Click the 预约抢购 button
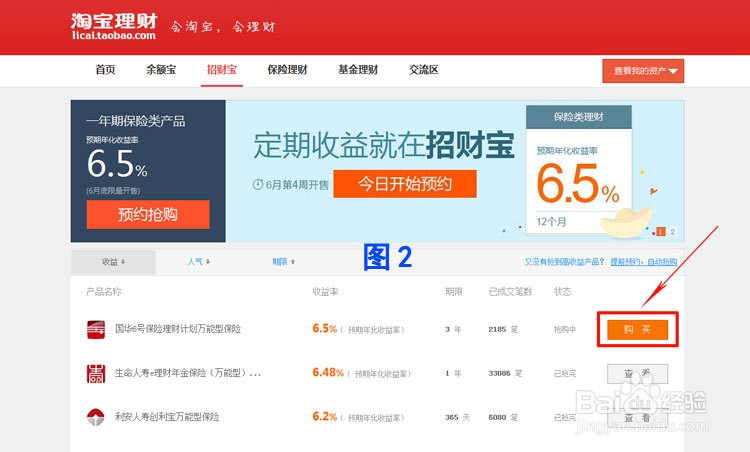 (x=148, y=214)
